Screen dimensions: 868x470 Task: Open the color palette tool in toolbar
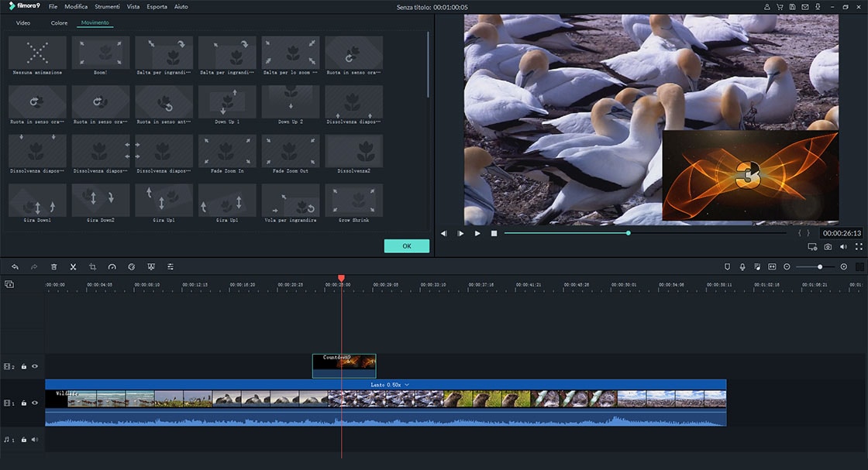tap(131, 267)
